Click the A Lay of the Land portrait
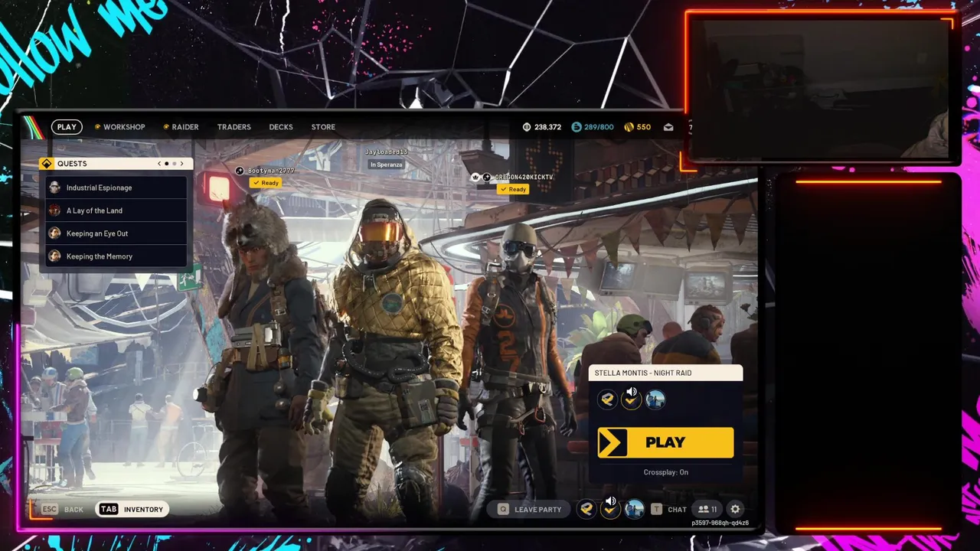980x551 pixels. pos(54,210)
